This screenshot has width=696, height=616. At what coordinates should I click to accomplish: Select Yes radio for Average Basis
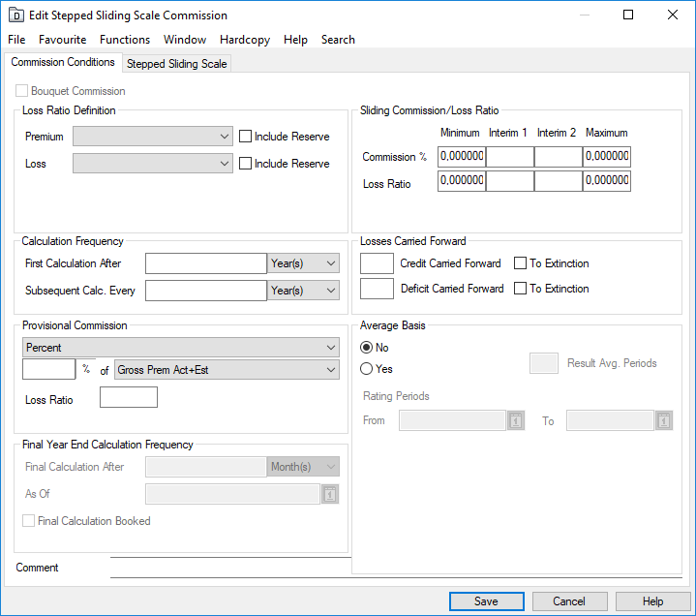click(367, 369)
